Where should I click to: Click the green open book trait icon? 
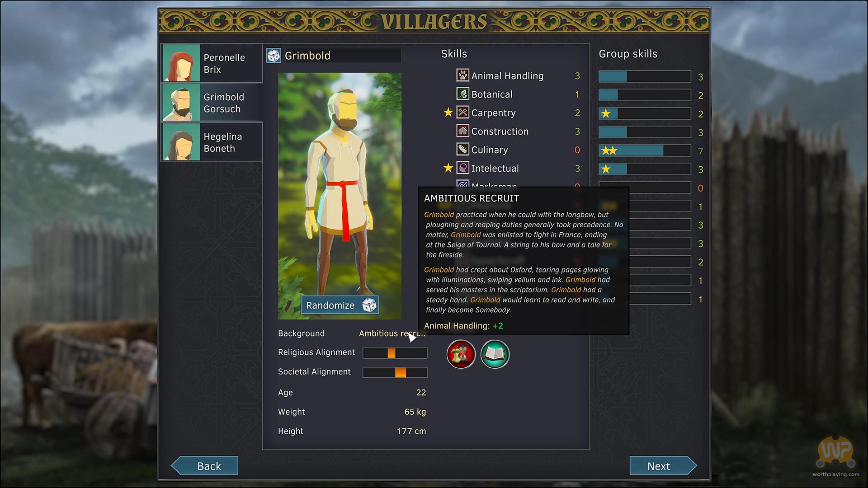[x=495, y=354]
